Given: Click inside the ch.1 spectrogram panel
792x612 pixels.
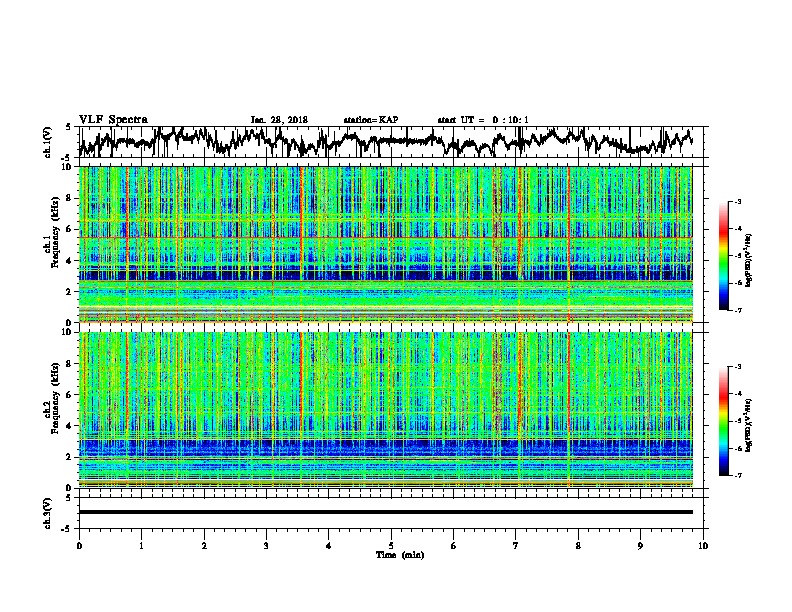Looking at the screenshot, I should 386,244.
